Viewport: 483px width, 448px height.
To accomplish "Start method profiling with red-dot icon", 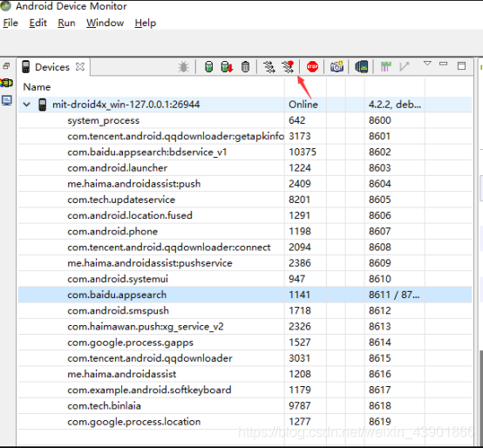I will (x=288, y=66).
